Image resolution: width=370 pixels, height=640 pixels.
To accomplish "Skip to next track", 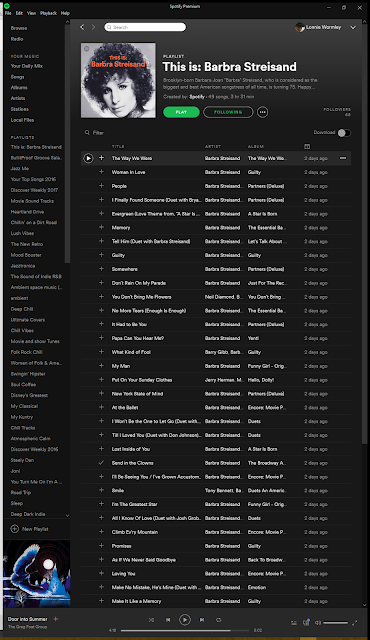I will (x=202, y=620).
